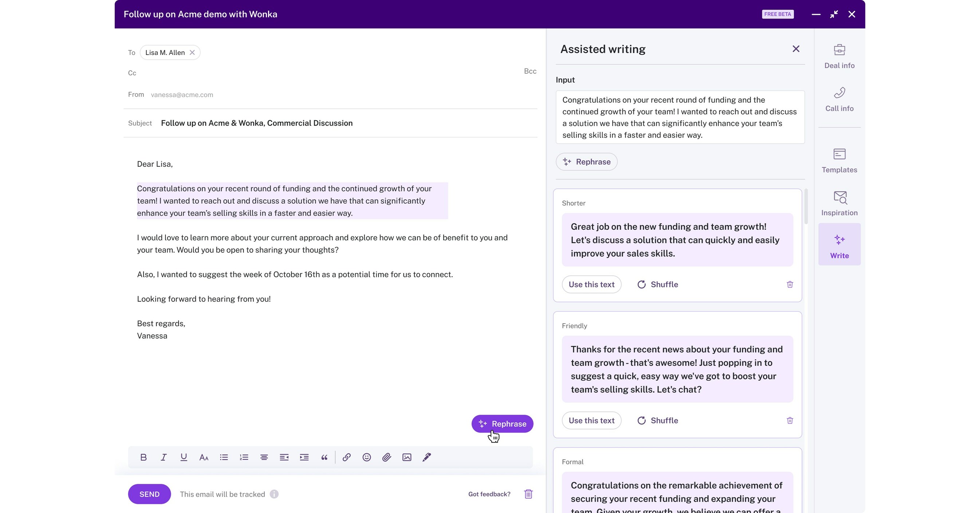Open the Deal info panel
Screen dimensions: 980x513
coord(840,56)
